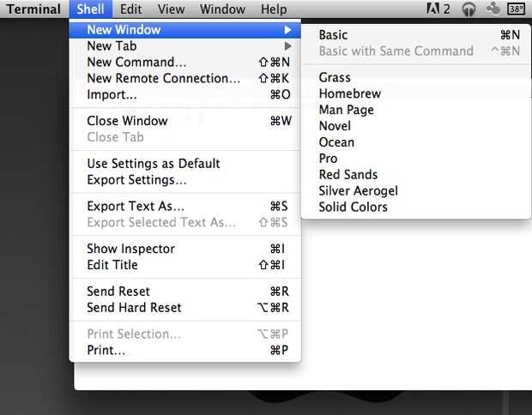This screenshot has height=415, width=532.
Task: Select the Homebrew window theme
Action: 349,93
